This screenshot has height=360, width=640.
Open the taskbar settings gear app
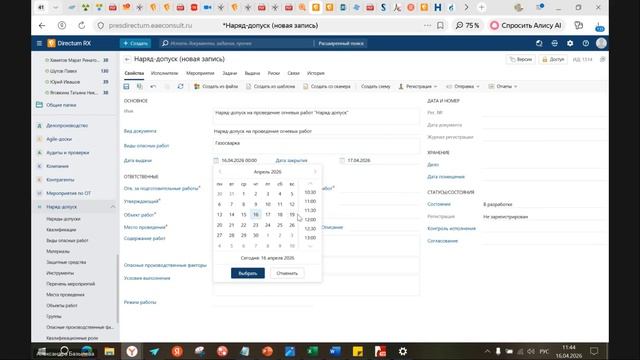pyautogui.click(x=403, y=351)
